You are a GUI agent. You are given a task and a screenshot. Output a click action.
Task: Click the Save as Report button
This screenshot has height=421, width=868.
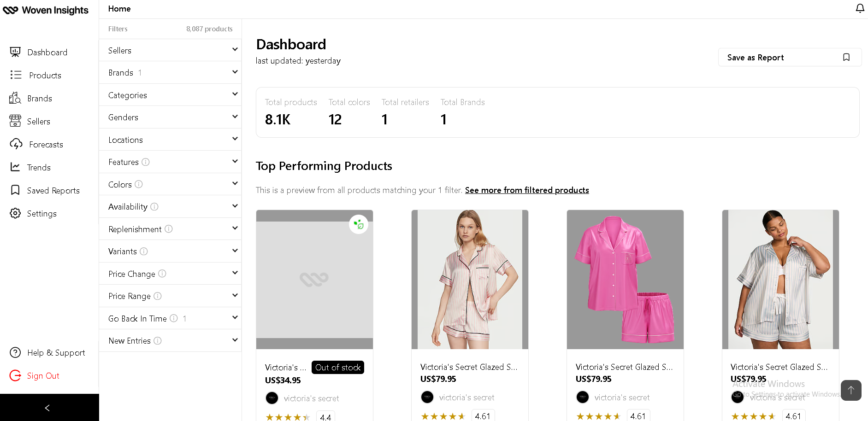point(790,57)
